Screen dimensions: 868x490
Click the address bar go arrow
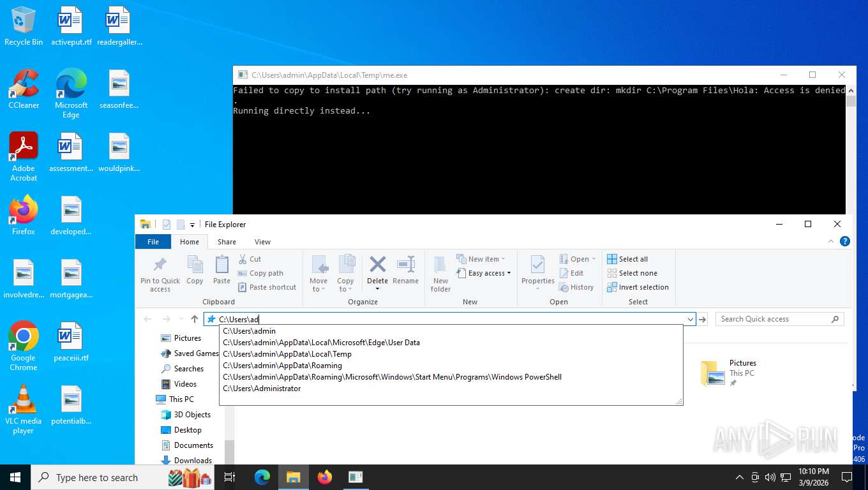pos(703,319)
